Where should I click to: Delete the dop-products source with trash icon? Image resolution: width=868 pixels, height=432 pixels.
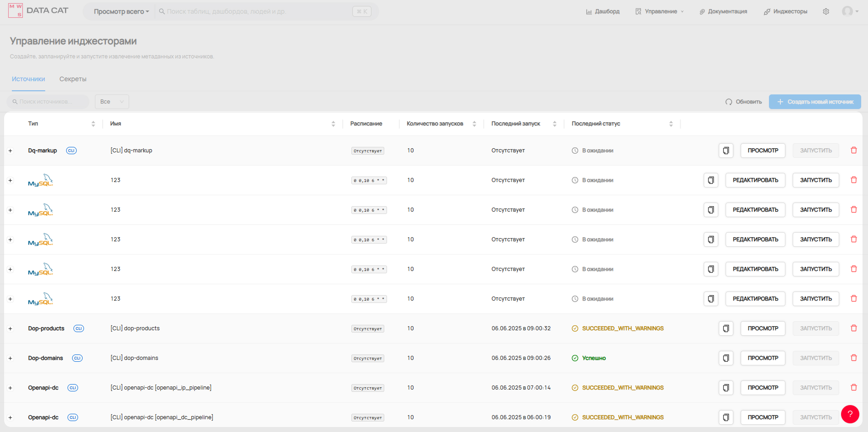[x=853, y=328]
